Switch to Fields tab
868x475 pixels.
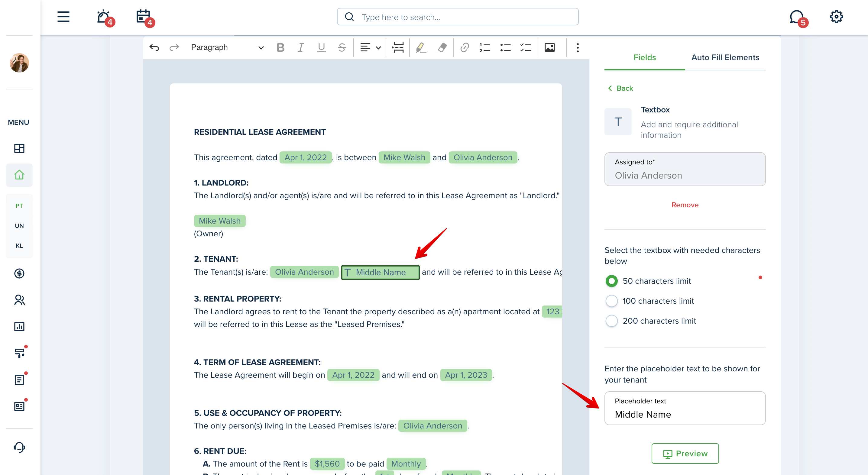point(644,57)
